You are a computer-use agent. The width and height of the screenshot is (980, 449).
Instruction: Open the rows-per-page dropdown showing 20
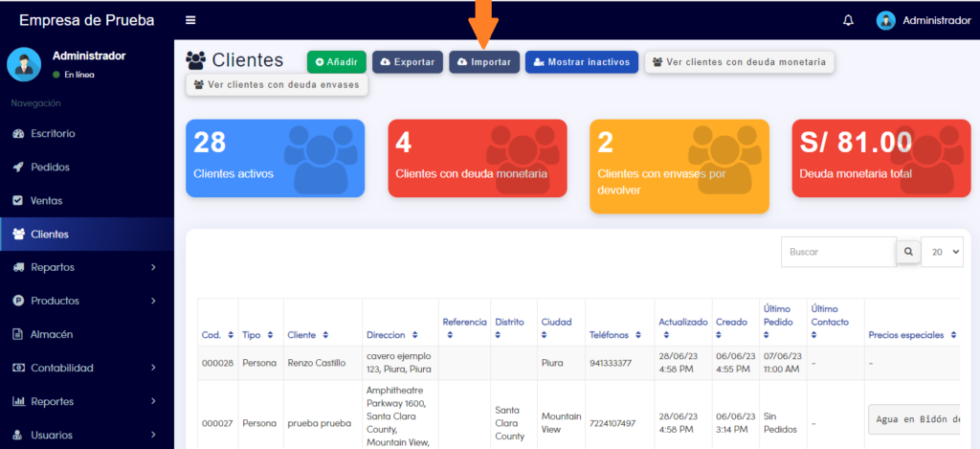943,252
